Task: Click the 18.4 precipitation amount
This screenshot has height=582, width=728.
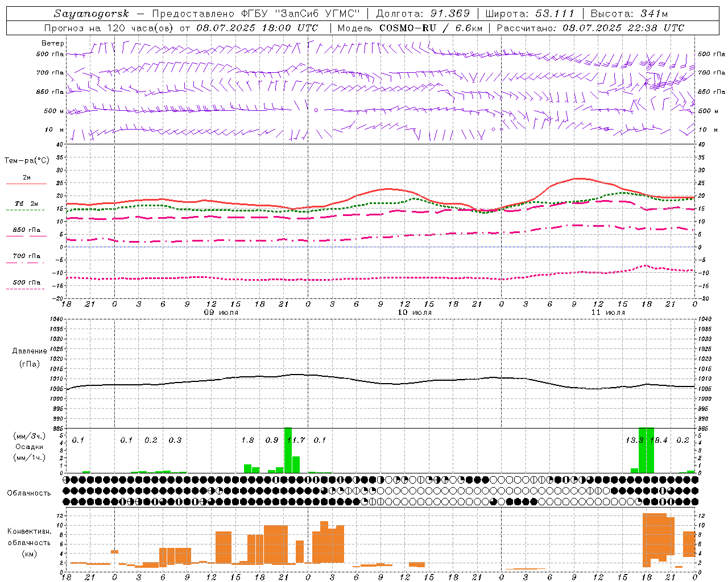Action: pyautogui.click(x=659, y=440)
